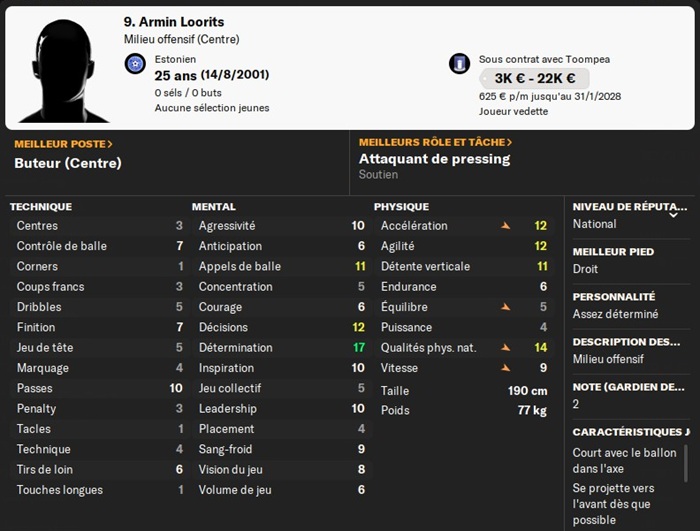This screenshot has height=531, width=700.
Task: Click the Physique column header
Action: pos(401,207)
